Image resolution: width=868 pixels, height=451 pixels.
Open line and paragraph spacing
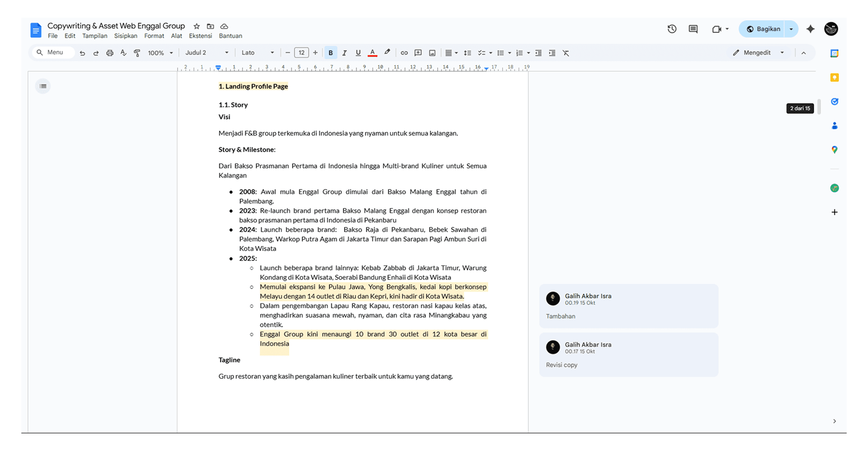coord(467,53)
